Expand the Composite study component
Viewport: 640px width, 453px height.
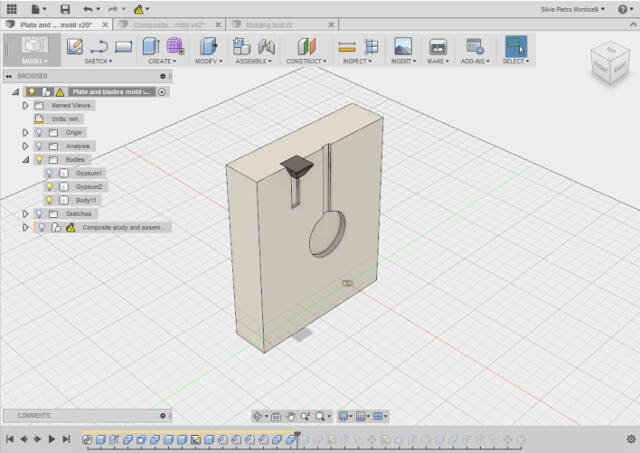25,227
